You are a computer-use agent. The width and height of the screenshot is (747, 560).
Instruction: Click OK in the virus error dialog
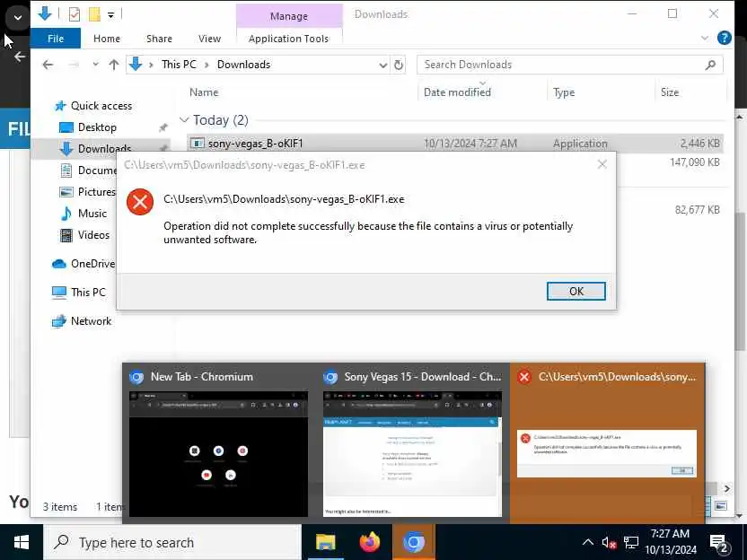point(576,291)
